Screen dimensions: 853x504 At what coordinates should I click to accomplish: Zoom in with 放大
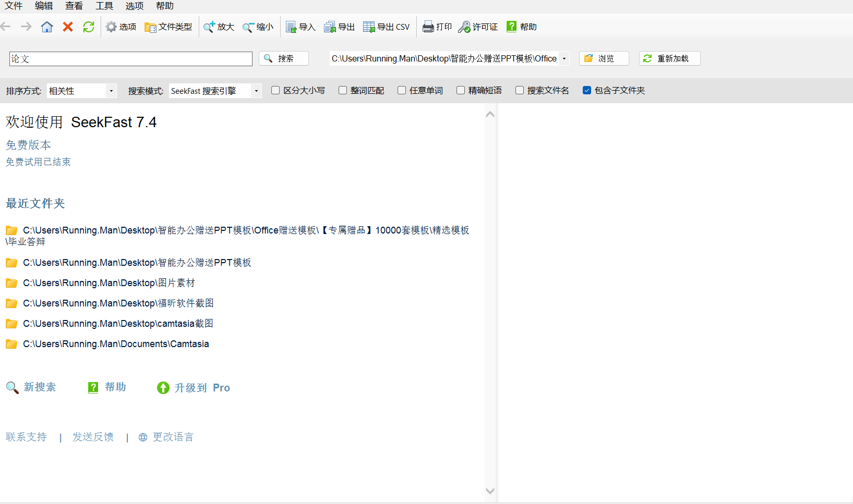pos(219,27)
